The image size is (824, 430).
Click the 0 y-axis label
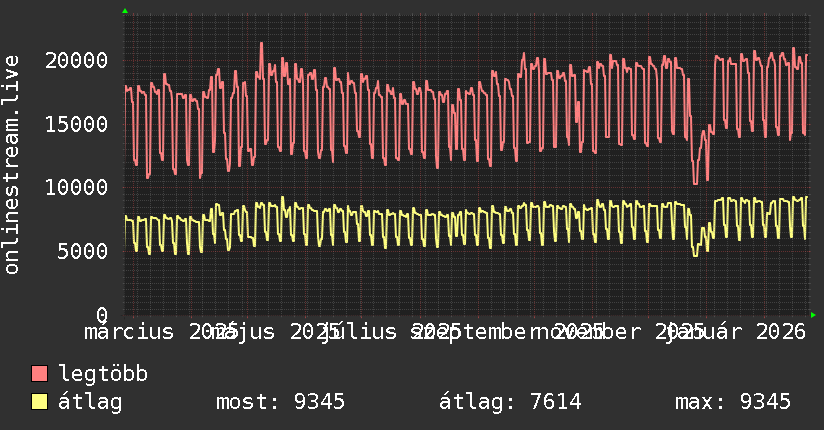(x=102, y=315)
